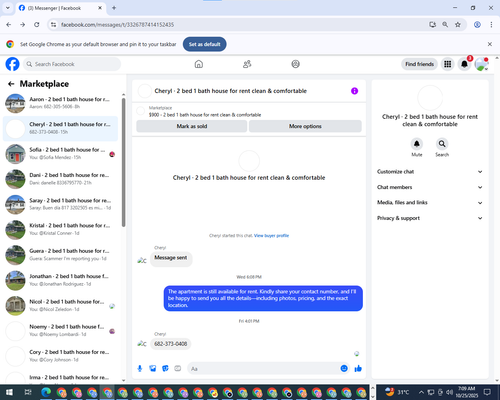
Task: Open the notifications bell
Action: (464, 64)
